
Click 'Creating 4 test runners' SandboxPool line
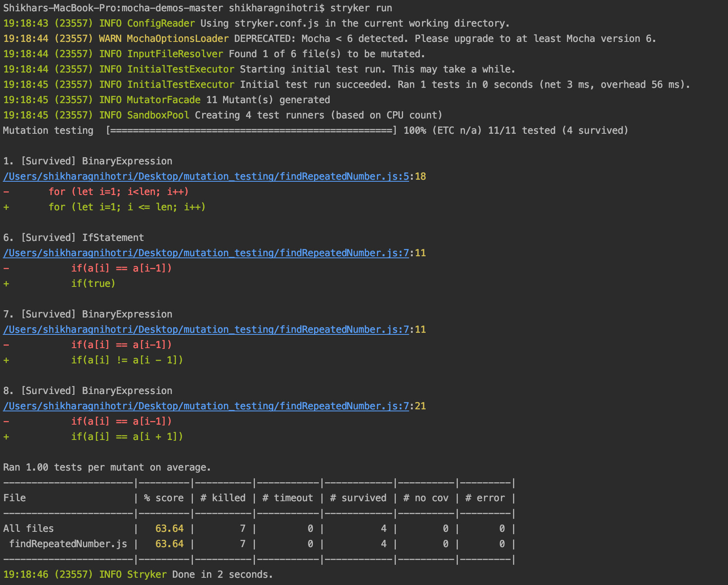pos(223,115)
